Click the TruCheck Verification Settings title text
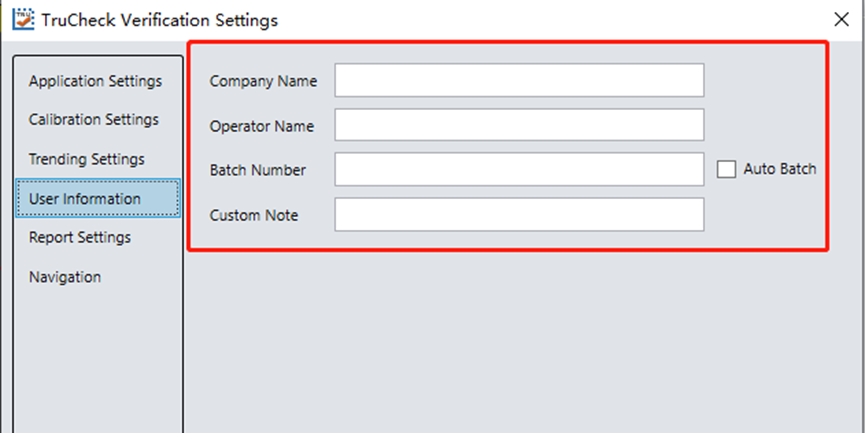865x433 pixels. (x=160, y=19)
